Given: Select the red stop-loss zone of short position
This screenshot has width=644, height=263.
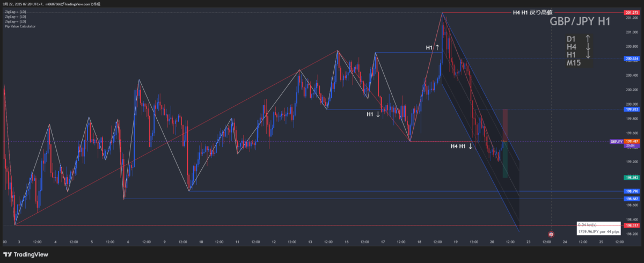Looking at the screenshot, I should [505, 124].
